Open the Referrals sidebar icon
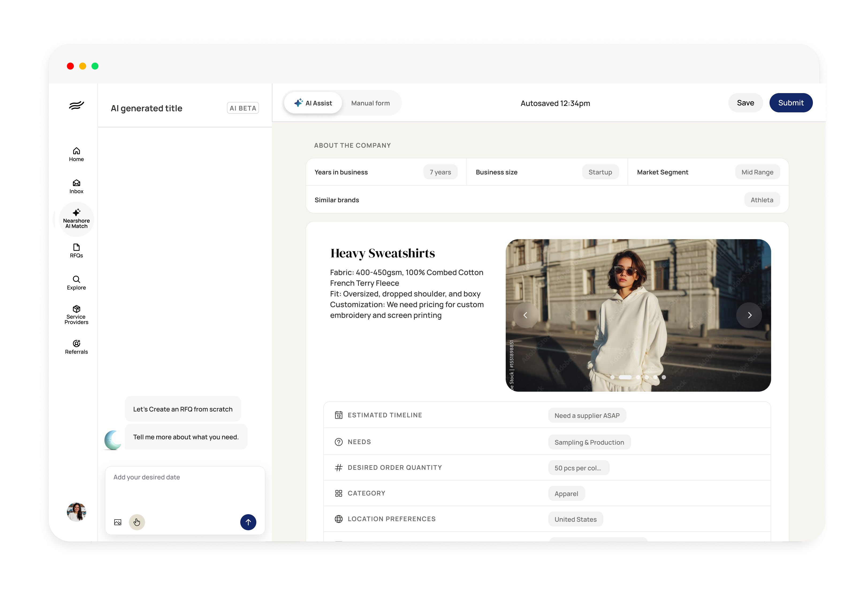 [76, 347]
